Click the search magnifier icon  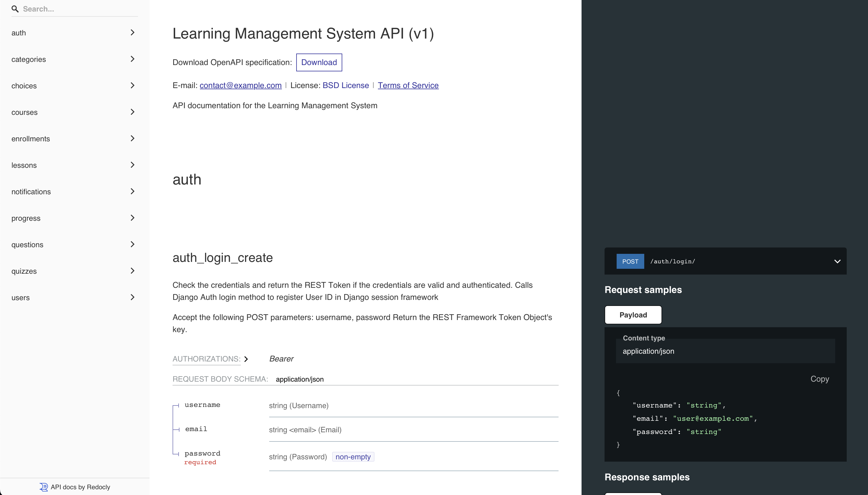(15, 9)
